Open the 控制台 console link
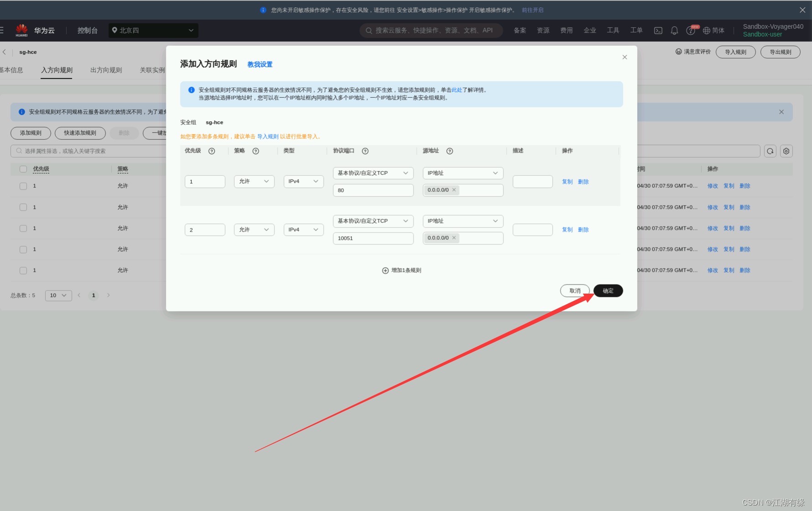Viewport: 812px width, 511px height. pos(88,31)
